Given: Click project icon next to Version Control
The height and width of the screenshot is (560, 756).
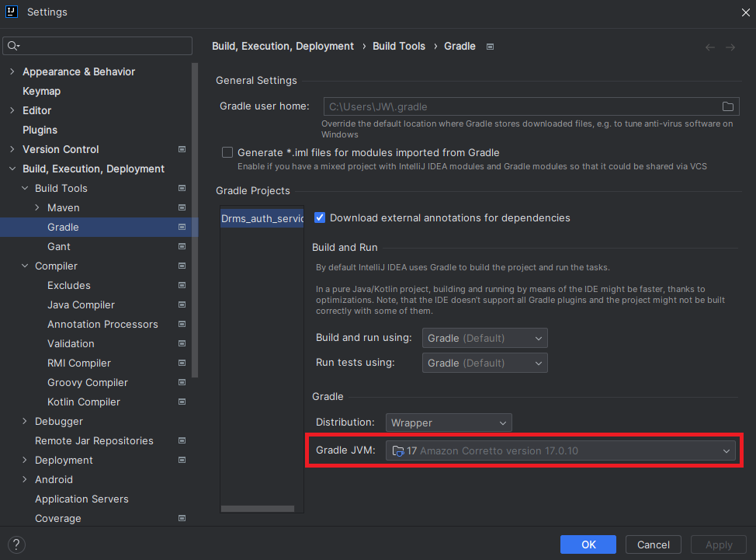Looking at the screenshot, I should (182, 150).
